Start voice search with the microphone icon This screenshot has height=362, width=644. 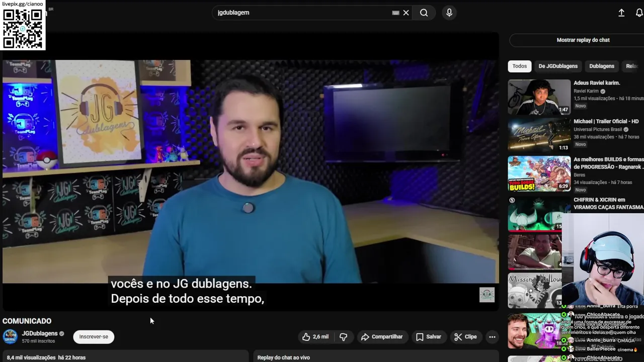click(x=449, y=13)
